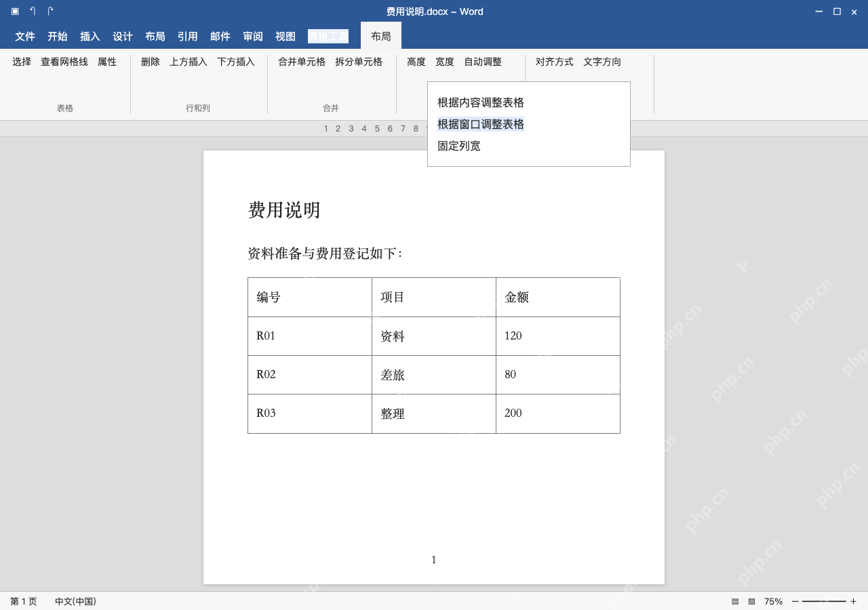Switch to the 引用 tab

click(x=188, y=37)
